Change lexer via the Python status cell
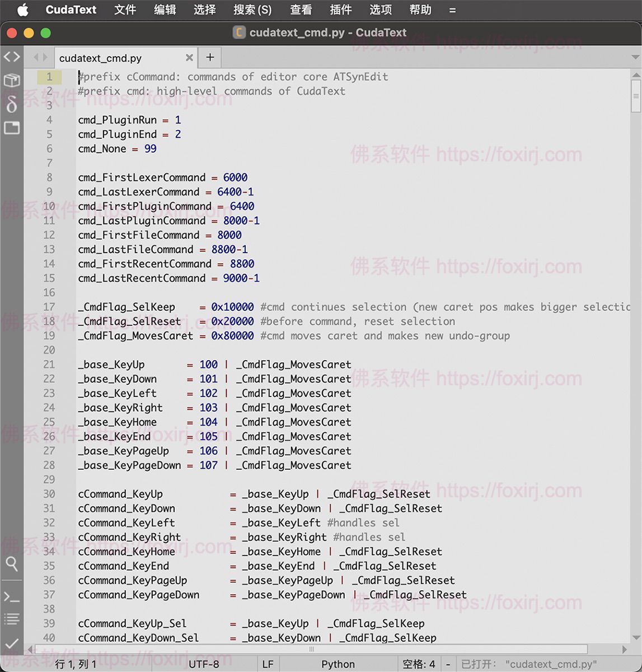 point(338,664)
